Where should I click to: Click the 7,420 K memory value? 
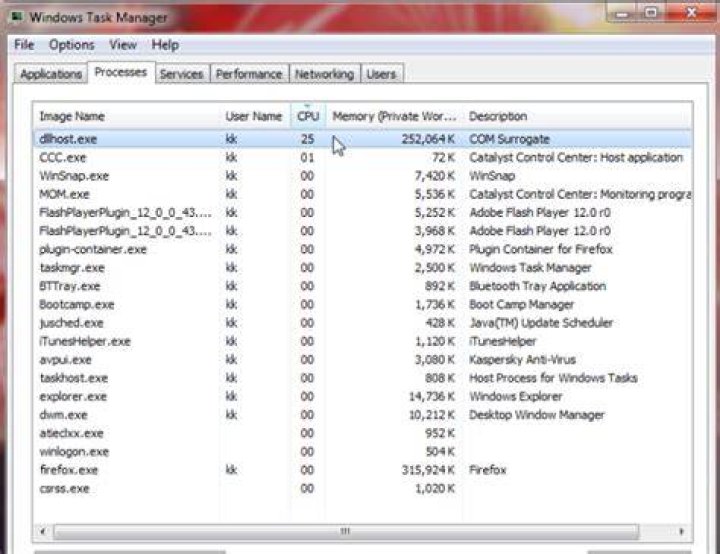tap(435, 176)
